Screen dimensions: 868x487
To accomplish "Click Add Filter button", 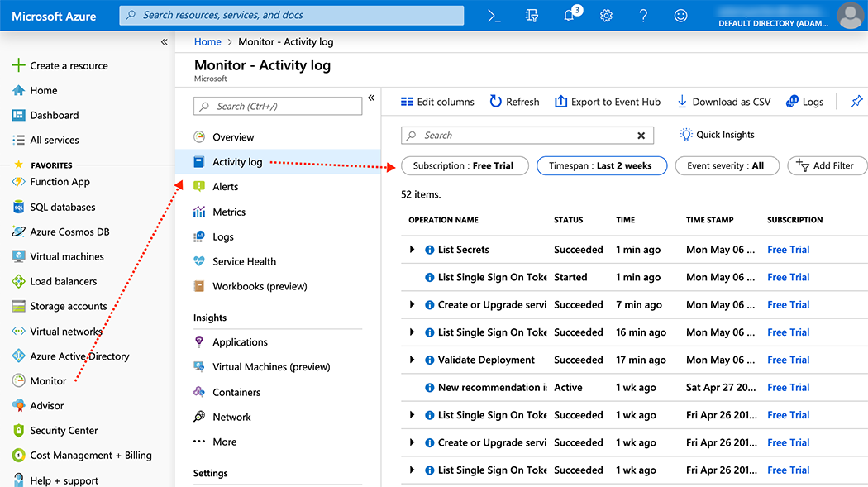I will 827,165.
